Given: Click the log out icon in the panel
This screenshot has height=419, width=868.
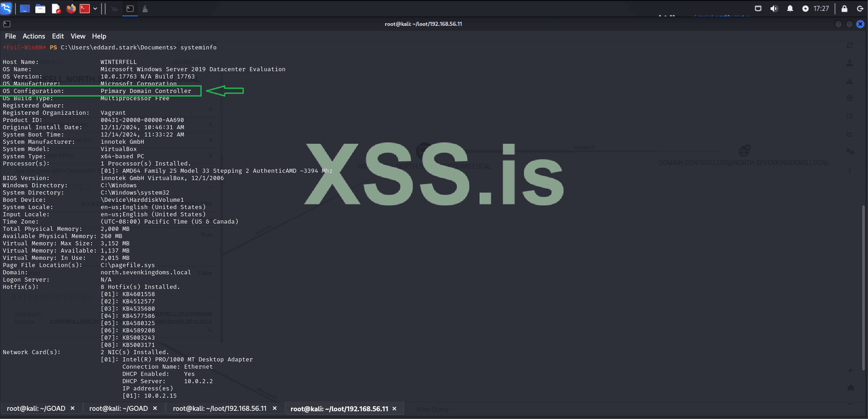Looking at the screenshot, I should click(860, 9).
